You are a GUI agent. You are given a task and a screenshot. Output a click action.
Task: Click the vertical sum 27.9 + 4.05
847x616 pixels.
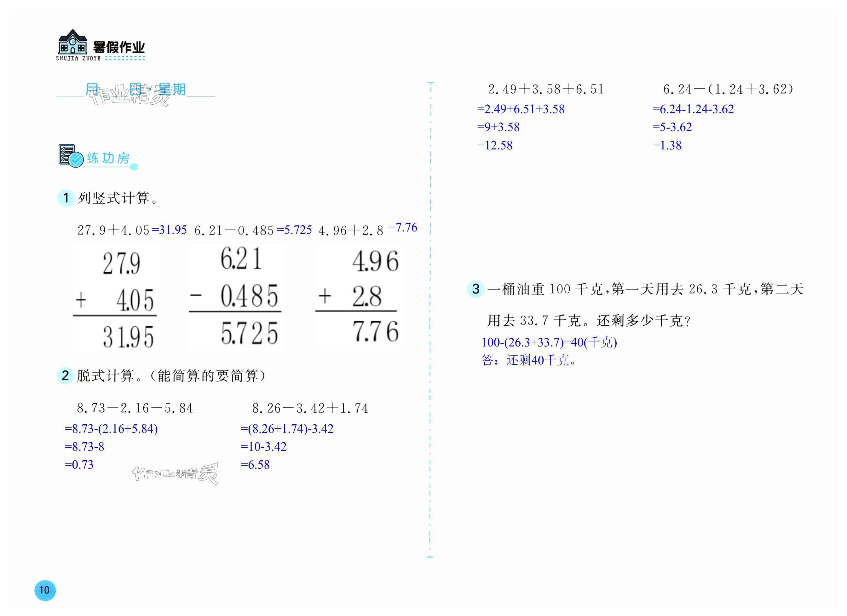click(116, 299)
